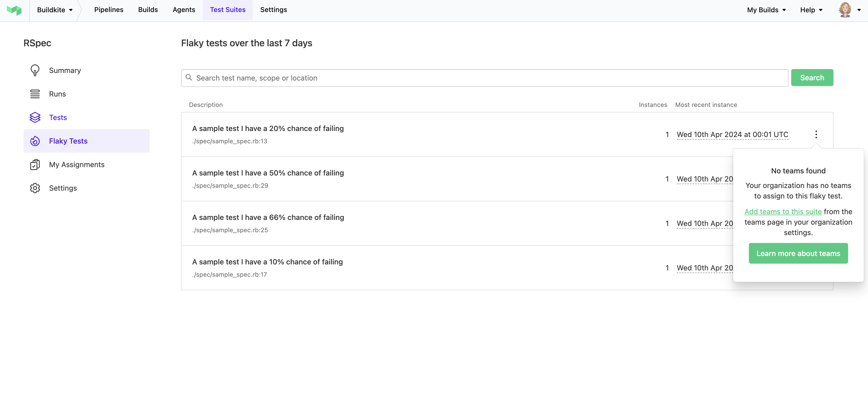
Task: Click the Agents top navigation item
Action: point(184,9)
